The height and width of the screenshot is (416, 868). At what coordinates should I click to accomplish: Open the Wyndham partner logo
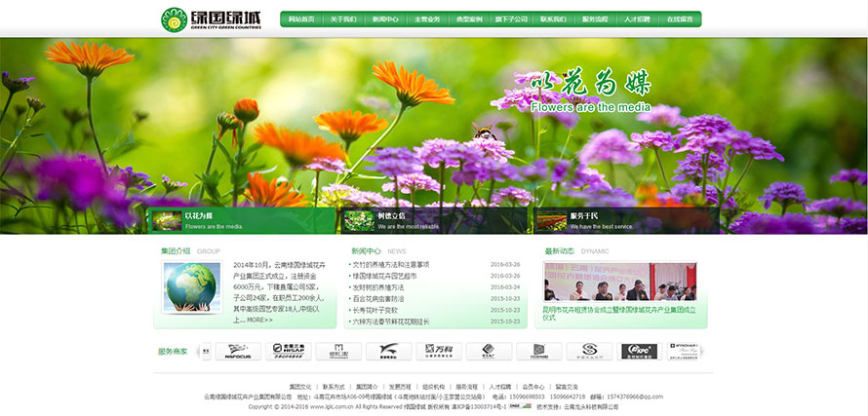coord(683,351)
